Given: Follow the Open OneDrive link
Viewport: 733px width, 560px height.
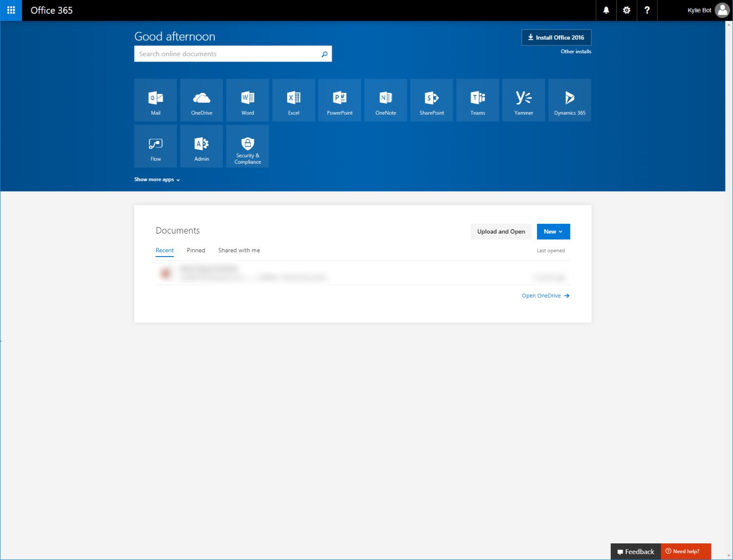Looking at the screenshot, I should [x=545, y=296].
